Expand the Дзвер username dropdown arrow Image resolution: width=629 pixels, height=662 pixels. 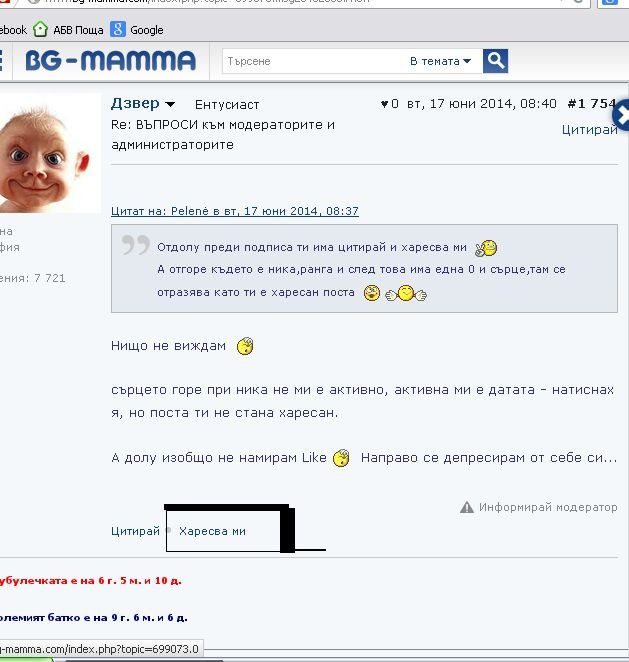tap(170, 104)
